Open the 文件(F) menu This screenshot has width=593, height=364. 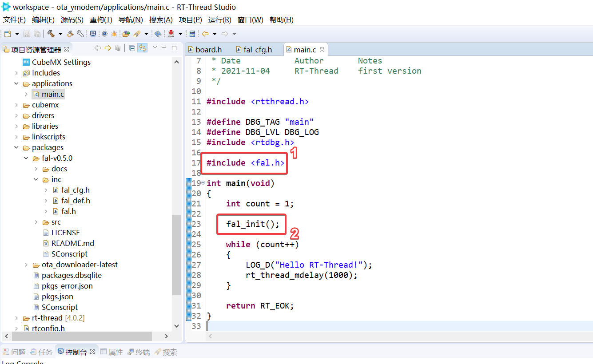pyautogui.click(x=14, y=20)
